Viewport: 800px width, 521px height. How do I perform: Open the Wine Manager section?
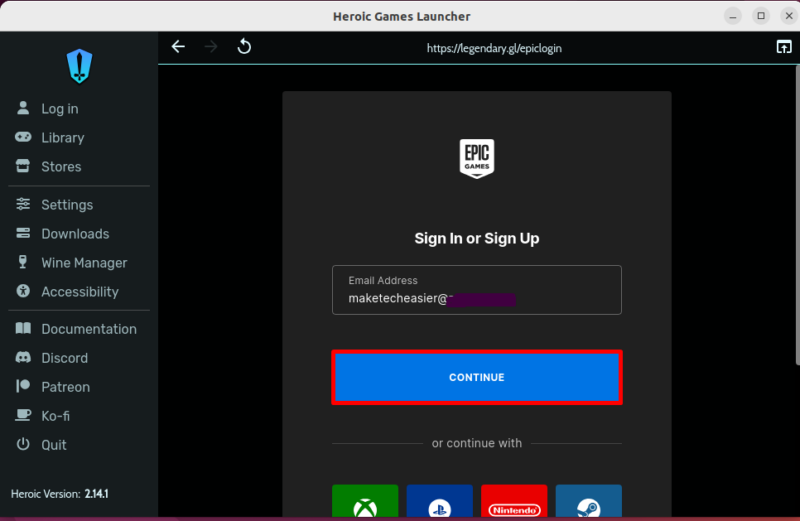point(84,263)
